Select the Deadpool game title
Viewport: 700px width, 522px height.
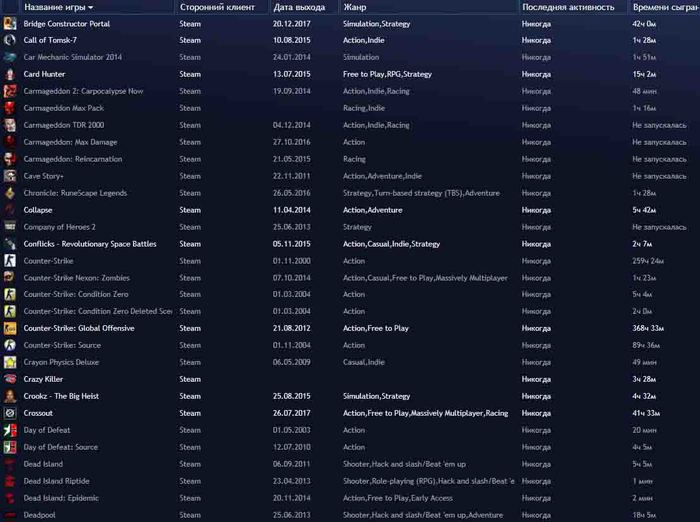tap(40, 515)
